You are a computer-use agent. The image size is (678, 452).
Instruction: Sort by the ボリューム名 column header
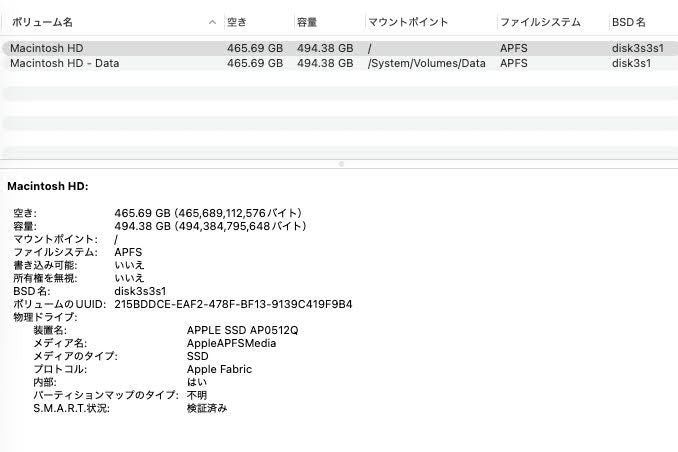(x=41, y=22)
